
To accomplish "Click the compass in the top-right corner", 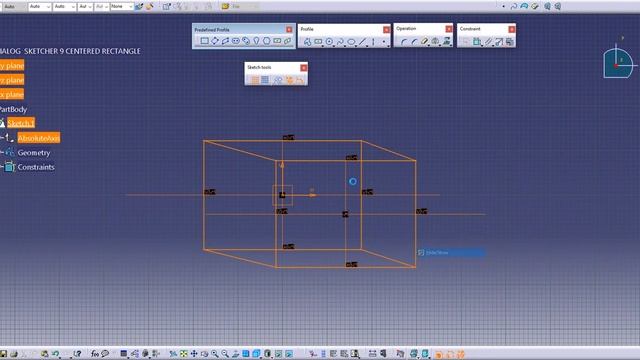I will point(619,62).
